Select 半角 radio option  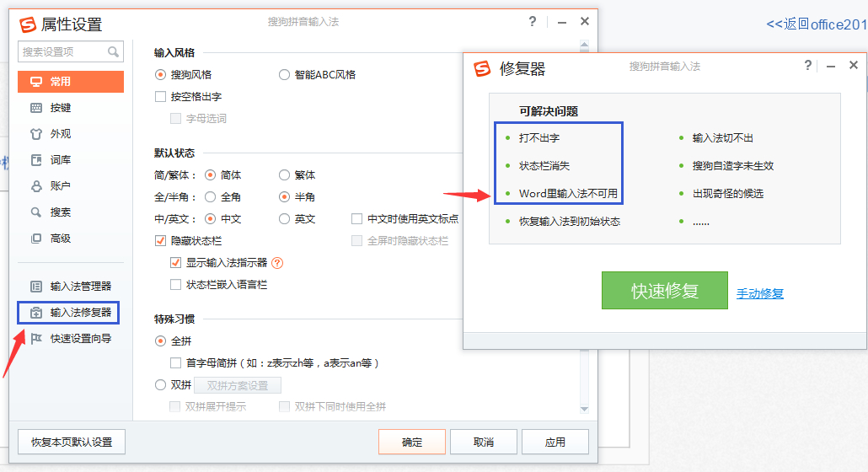point(284,197)
